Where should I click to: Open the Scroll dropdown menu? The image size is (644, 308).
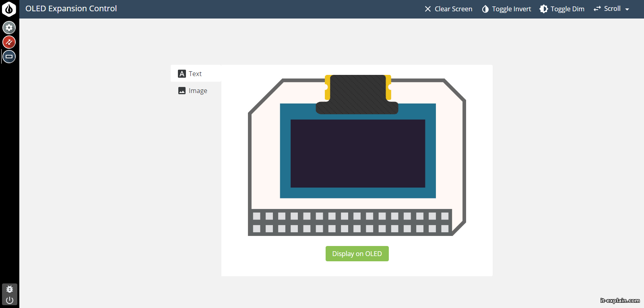[612, 9]
